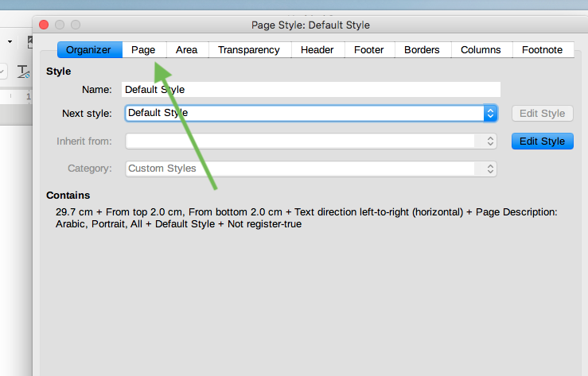588x376 pixels.
Task: Click the dialog's minimize window button
Action: [60, 25]
